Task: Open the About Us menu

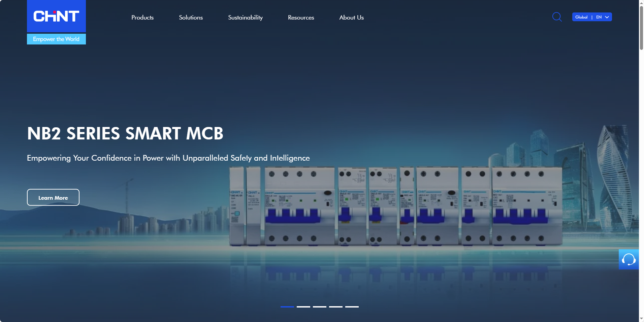Action: coord(351,18)
